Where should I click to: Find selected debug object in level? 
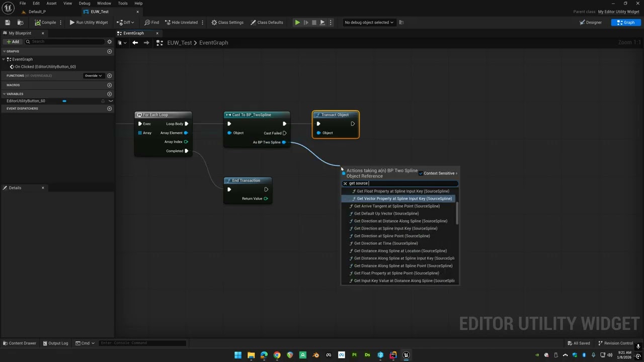(401, 22)
